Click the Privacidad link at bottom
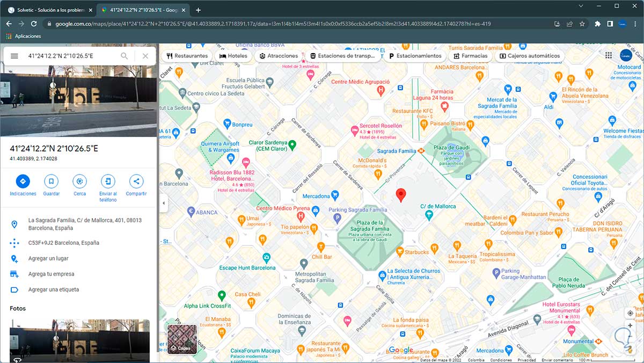This screenshot has height=363, width=644. click(x=526, y=360)
